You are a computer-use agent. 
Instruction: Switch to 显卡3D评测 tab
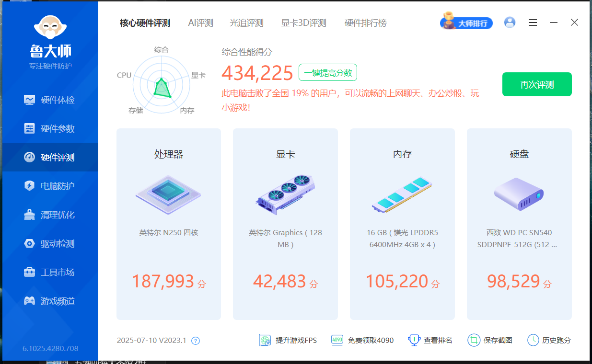click(303, 23)
